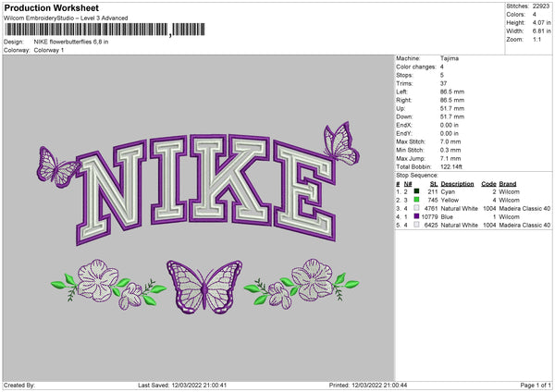Select Max Jump value "7.1 mm"
Screen dimensions: 555x392
450,158
